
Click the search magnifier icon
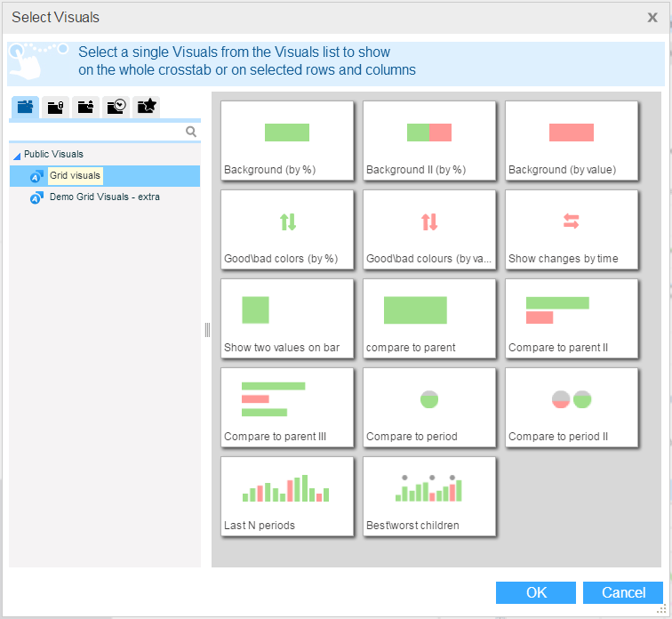pos(191,132)
